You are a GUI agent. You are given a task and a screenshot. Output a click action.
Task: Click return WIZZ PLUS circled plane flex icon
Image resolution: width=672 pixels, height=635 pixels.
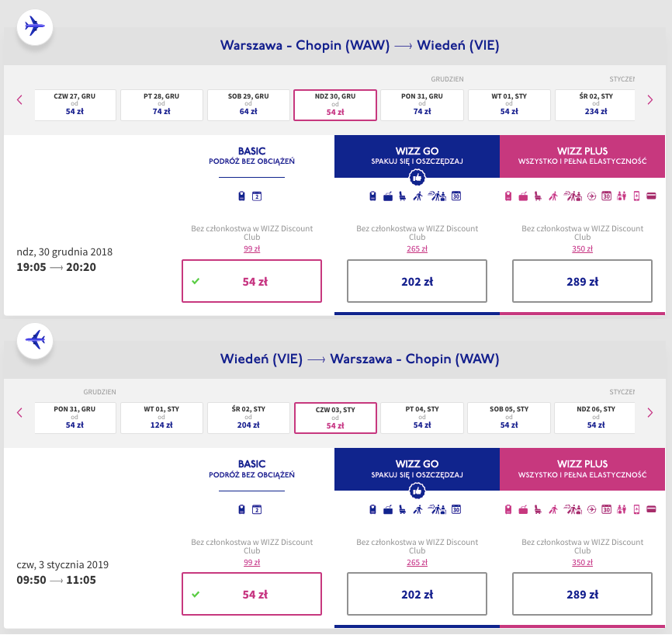(x=591, y=510)
